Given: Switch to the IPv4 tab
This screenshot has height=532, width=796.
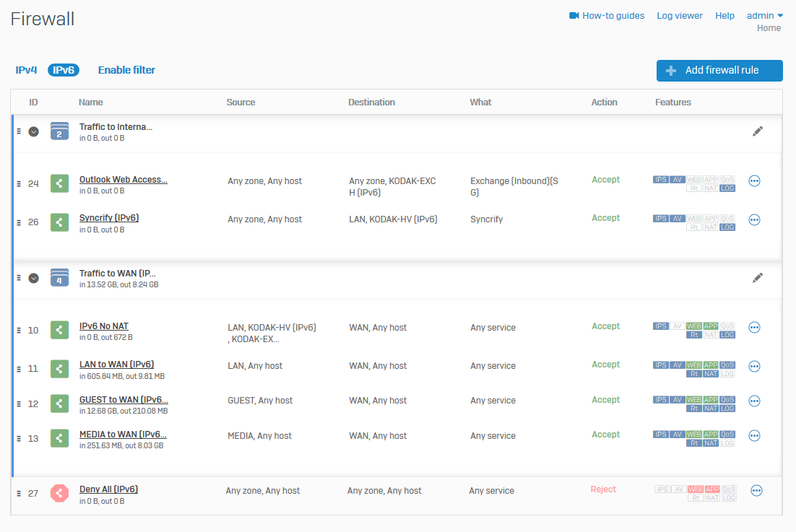Looking at the screenshot, I should click(26, 70).
